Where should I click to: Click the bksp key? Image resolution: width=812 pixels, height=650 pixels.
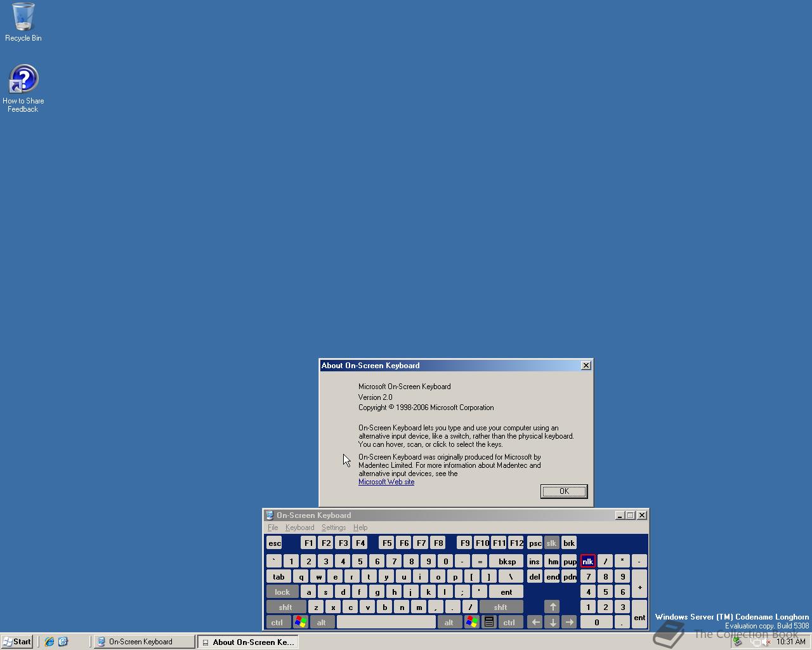coord(506,561)
